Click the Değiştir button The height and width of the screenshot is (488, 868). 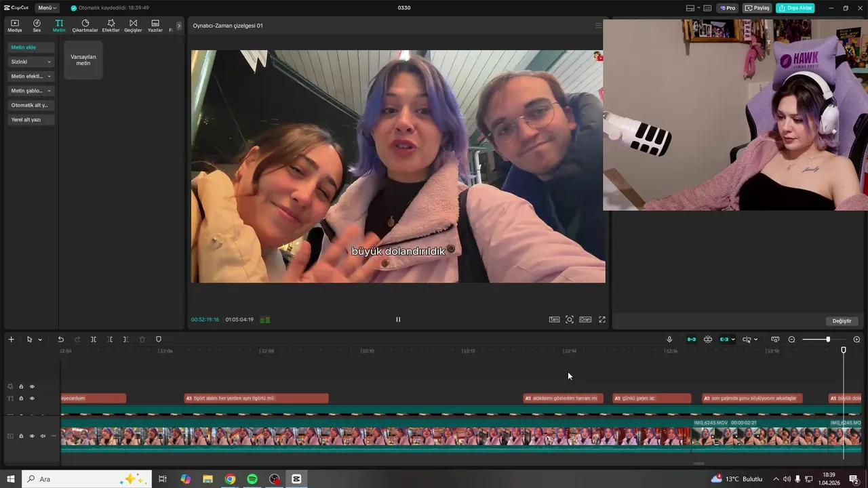tap(842, 321)
